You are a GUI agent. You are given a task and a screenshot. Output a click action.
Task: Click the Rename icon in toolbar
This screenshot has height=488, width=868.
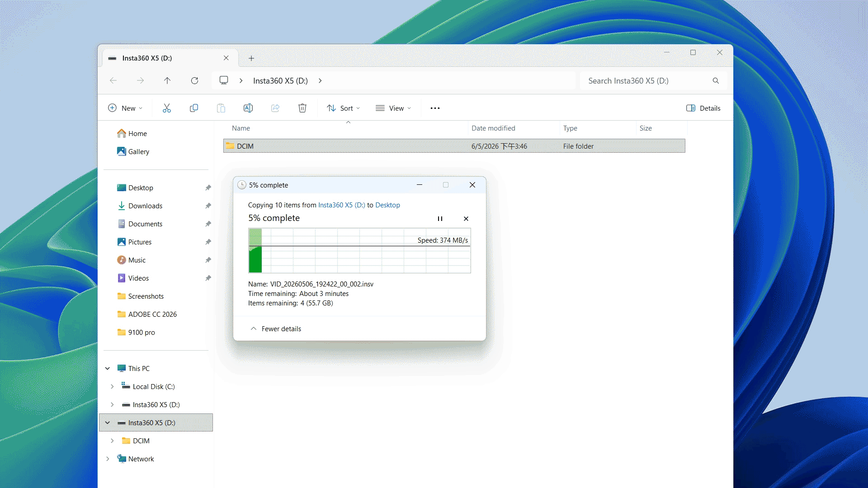click(x=248, y=108)
